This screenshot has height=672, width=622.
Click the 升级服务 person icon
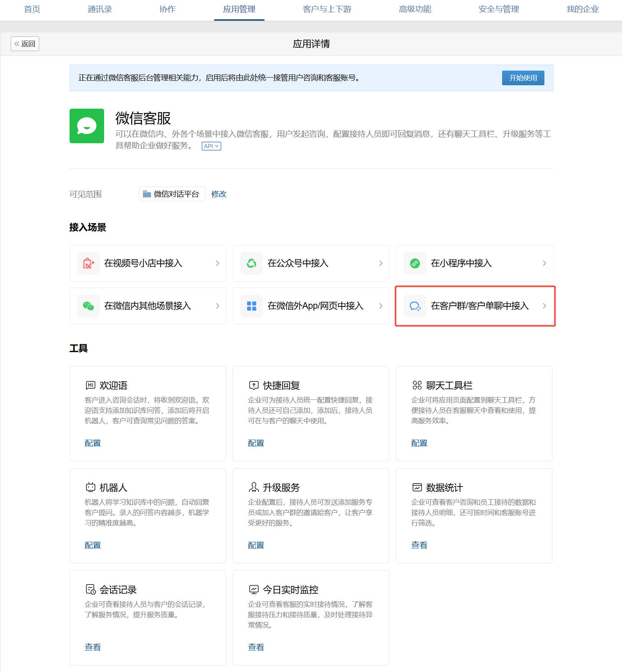click(x=254, y=487)
